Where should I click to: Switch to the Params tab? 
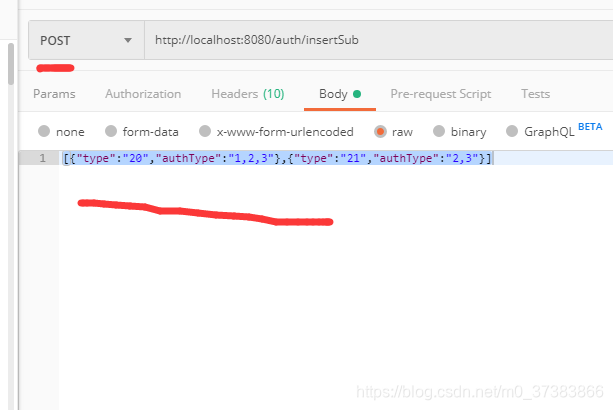54,94
